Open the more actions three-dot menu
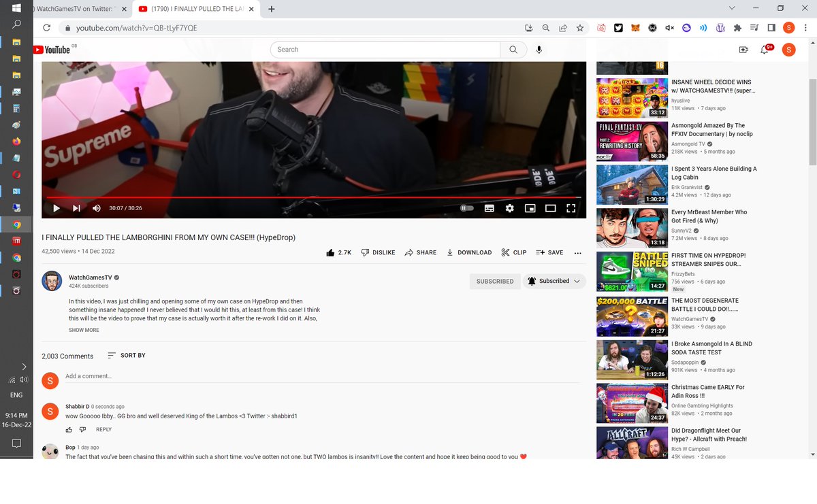Screen dimensions: 817x504 point(577,252)
